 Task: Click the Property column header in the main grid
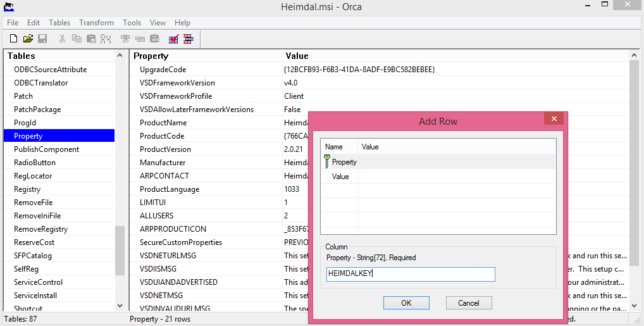[206, 56]
